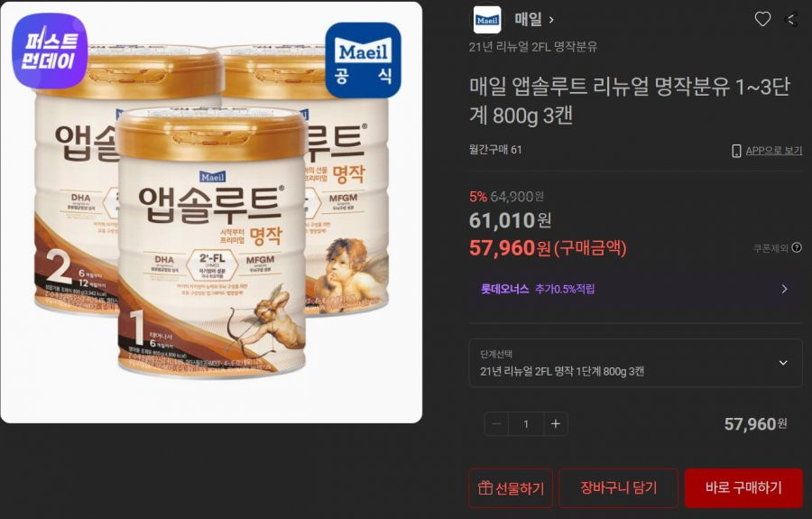812x519 pixels.
Task: Click the 퍼스트먼데이 badge on product image
Action: click(x=50, y=51)
